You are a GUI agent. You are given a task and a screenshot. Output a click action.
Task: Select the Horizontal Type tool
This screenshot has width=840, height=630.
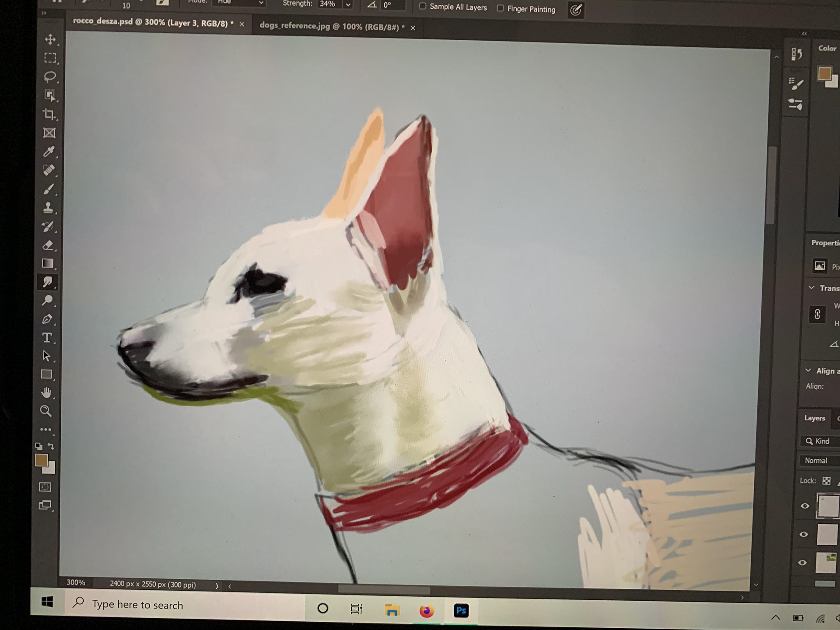47,338
